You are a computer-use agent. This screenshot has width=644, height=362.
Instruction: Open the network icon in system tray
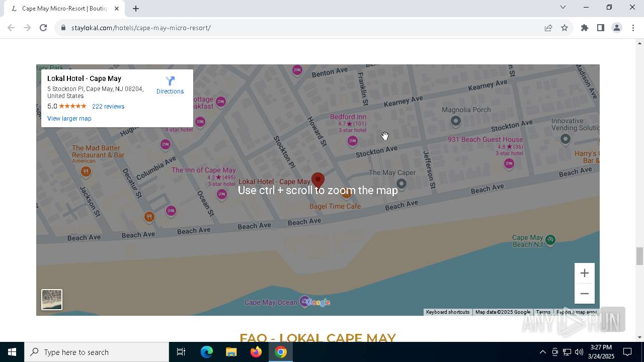(567, 352)
